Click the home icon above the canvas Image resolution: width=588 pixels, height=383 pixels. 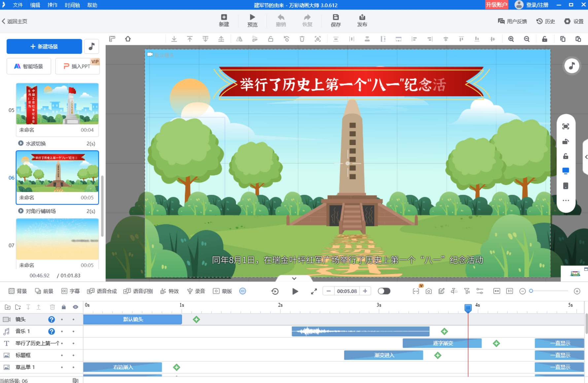point(128,39)
